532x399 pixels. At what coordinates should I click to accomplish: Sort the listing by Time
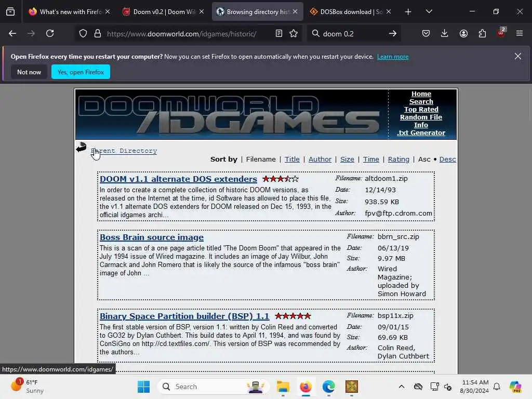point(371,159)
